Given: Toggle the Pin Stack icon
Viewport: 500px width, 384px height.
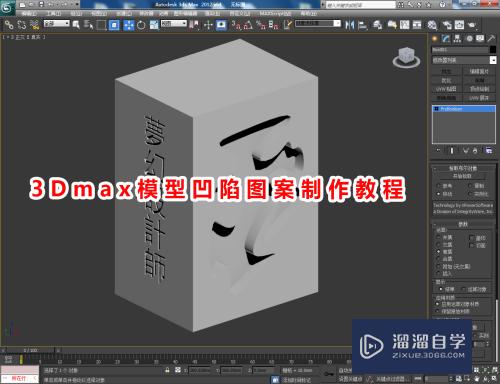Looking at the screenshot, I should click(438, 151).
